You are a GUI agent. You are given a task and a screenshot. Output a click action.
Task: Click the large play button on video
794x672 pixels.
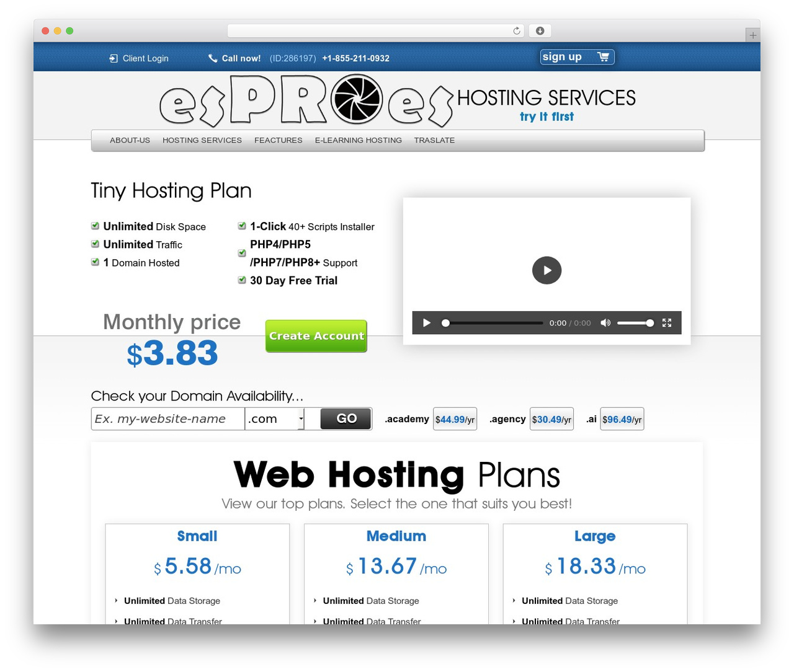(546, 270)
